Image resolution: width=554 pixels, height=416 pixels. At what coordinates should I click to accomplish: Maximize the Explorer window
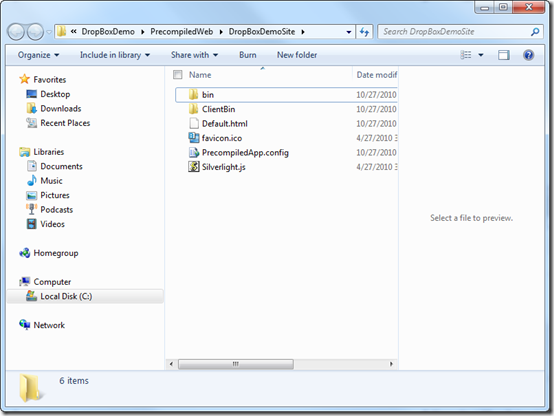(503, 7)
